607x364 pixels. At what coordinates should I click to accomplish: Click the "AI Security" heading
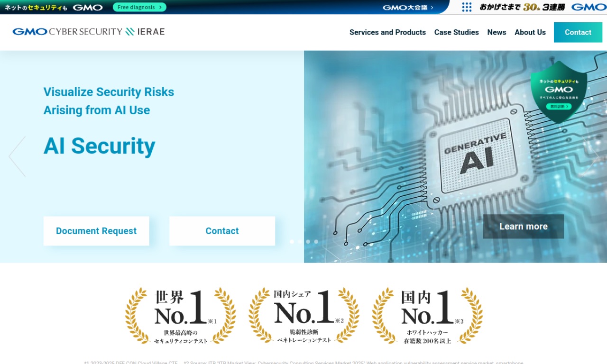[x=100, y=146]
